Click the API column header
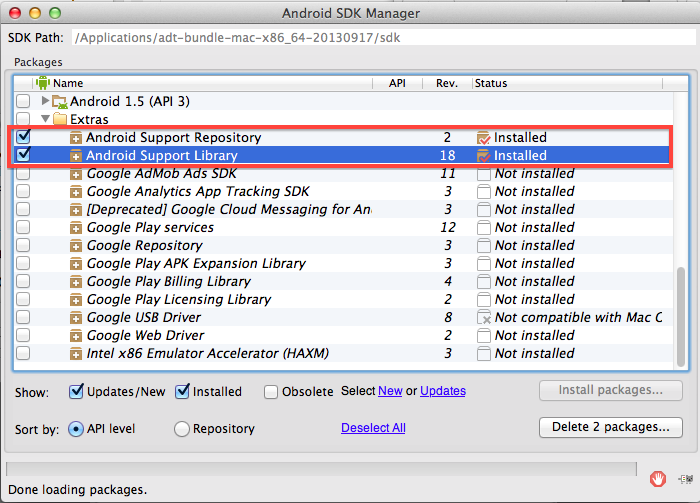700x503 pixels. [x=397, y=83]
